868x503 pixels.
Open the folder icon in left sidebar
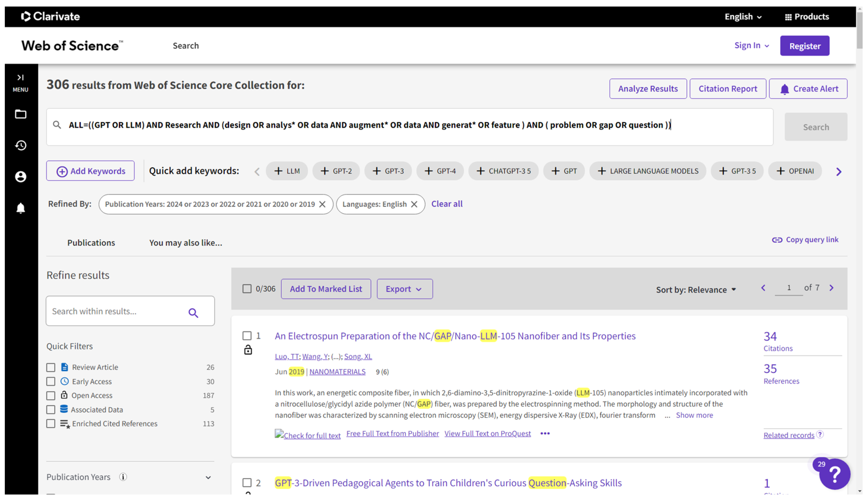(x=21, y=114)
